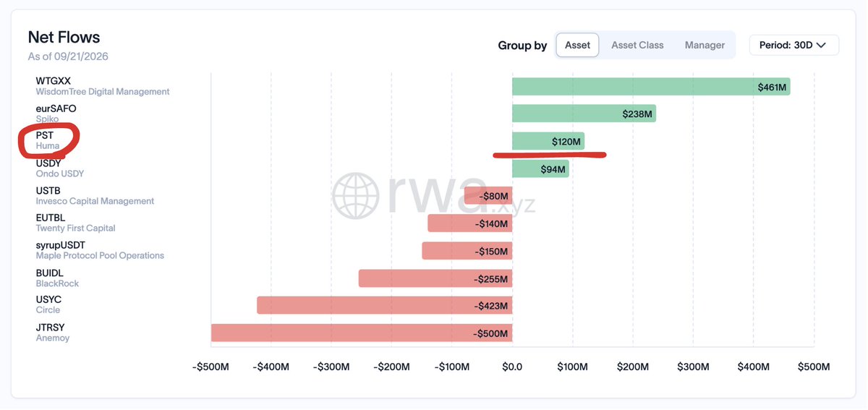Image resolution: width=868 pixels, height=410 pixels.
Task: Click Invesco Capital Management manager text
Action: pyautogui.click(x=95, y=201)
